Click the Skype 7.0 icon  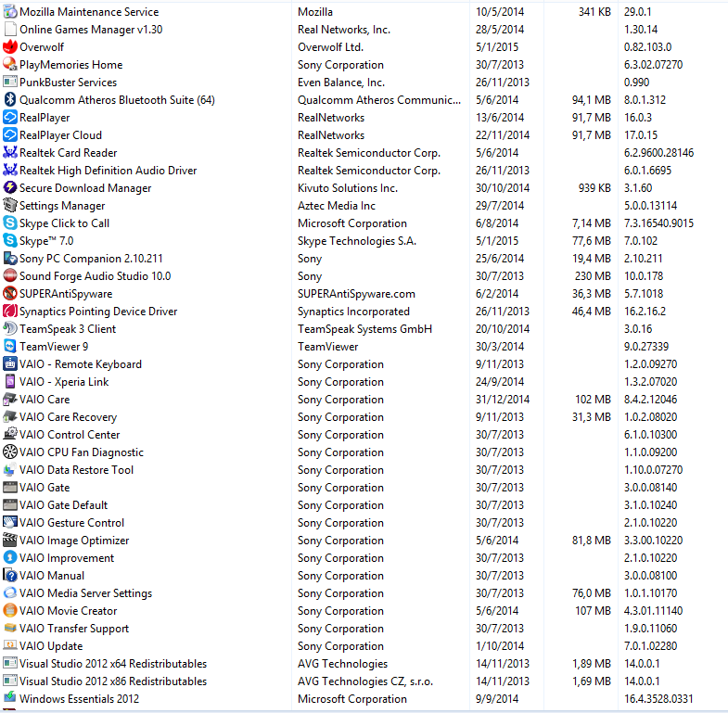tap(10, 241)
